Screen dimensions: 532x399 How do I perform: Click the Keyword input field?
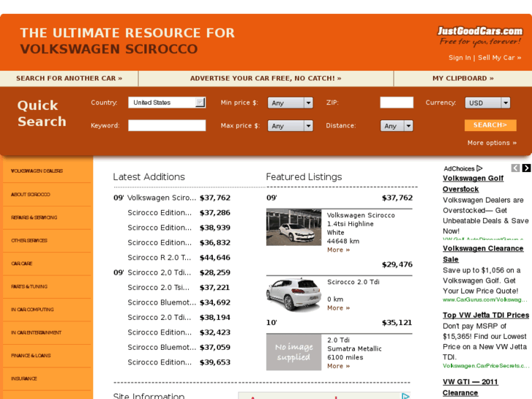tap(167, 125)
